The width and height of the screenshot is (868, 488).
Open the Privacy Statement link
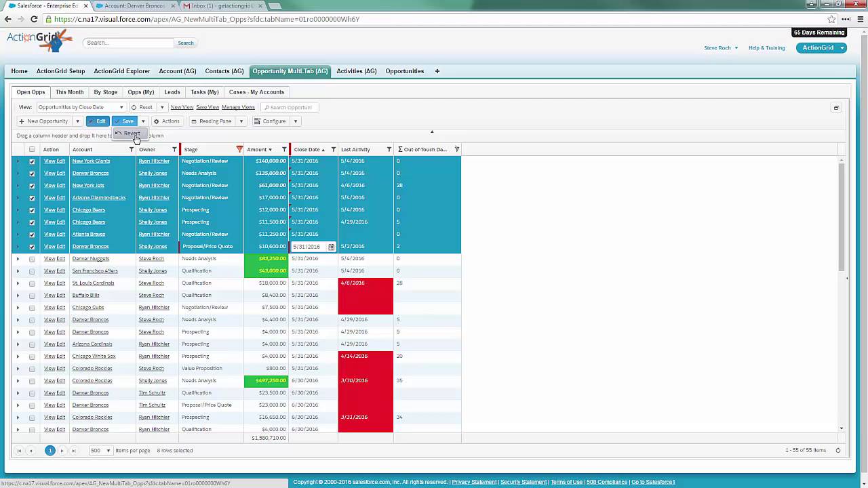pos(474,482)
